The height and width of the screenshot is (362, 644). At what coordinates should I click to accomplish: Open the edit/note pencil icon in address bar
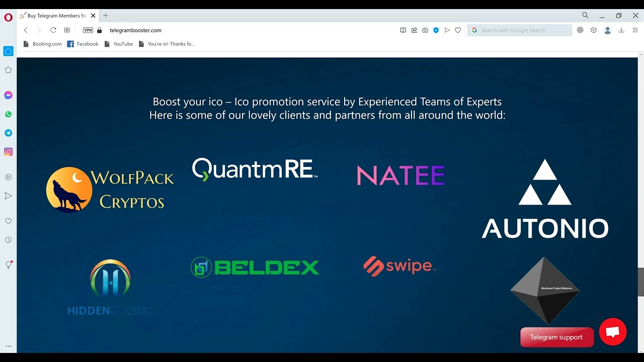414,30
